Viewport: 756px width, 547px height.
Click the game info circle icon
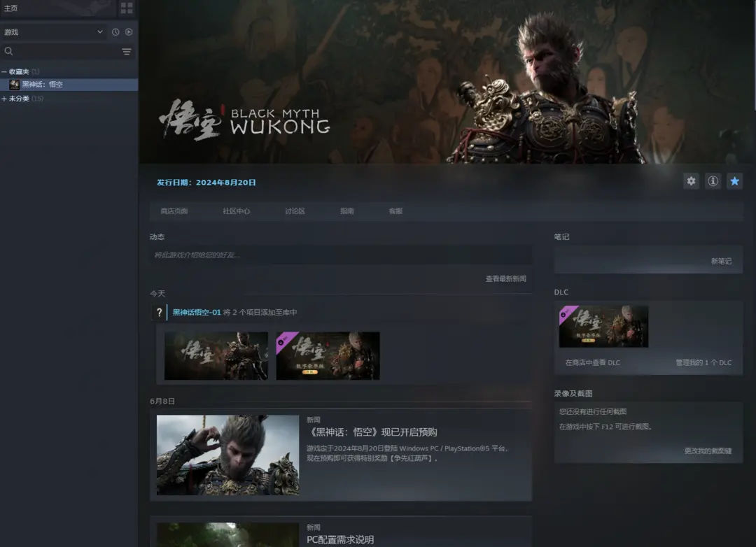tap(713, 181)
